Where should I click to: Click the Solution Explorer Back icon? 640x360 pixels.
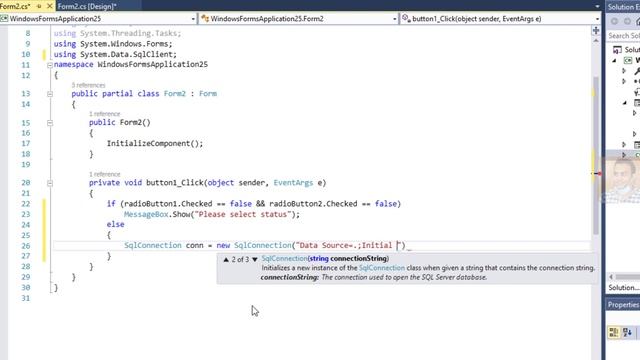pos(615,21)
